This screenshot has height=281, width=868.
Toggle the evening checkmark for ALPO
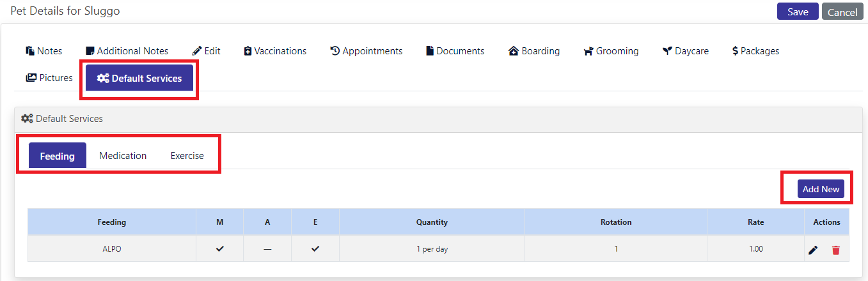pos(315,249)
